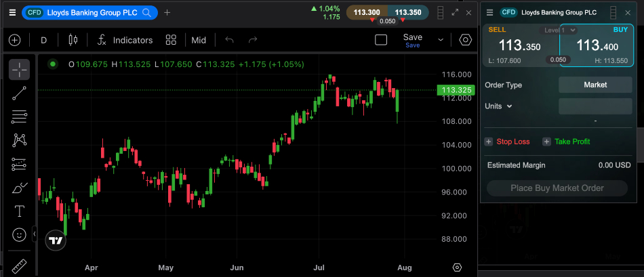644x277 pixels.
Task: Redo the chart action
Action: [253, 40]
